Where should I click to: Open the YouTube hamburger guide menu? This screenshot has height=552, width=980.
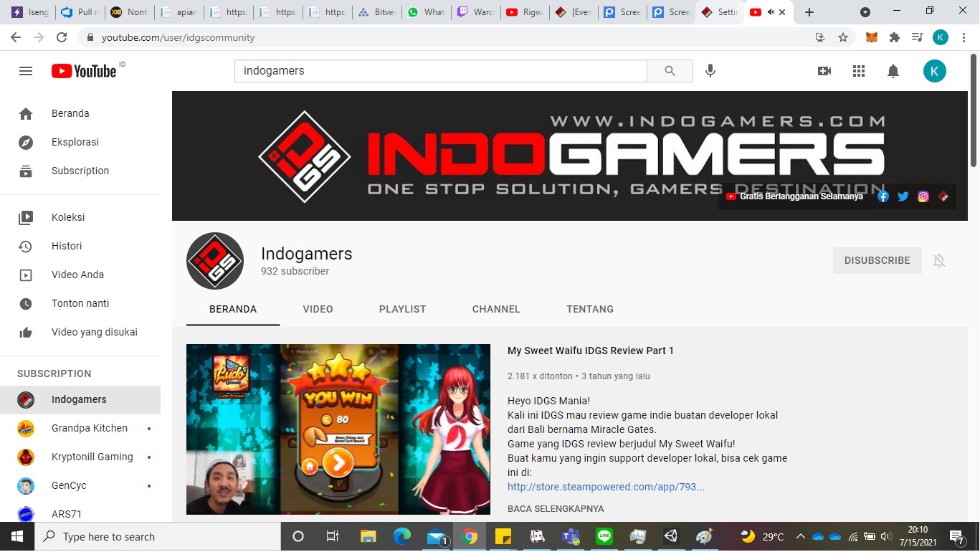[26, 71]
